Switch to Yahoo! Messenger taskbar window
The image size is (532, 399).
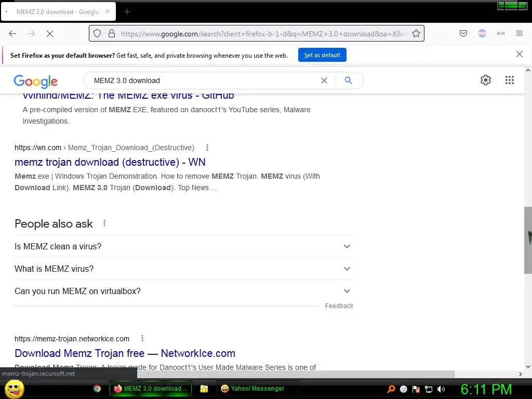pos(257,389)
